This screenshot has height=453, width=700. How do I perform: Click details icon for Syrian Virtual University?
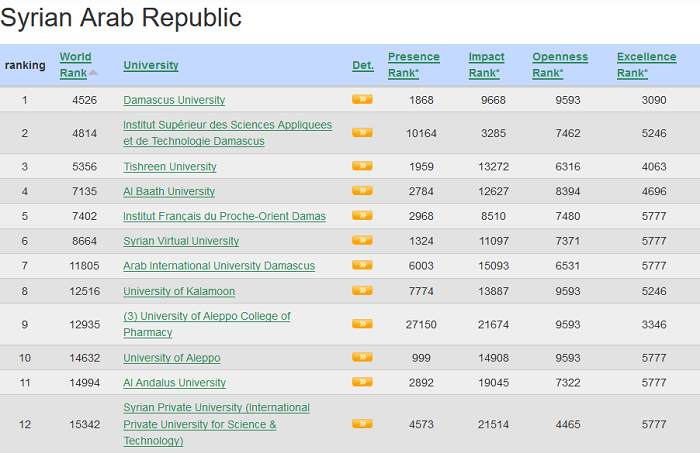[x=362, y=241]
